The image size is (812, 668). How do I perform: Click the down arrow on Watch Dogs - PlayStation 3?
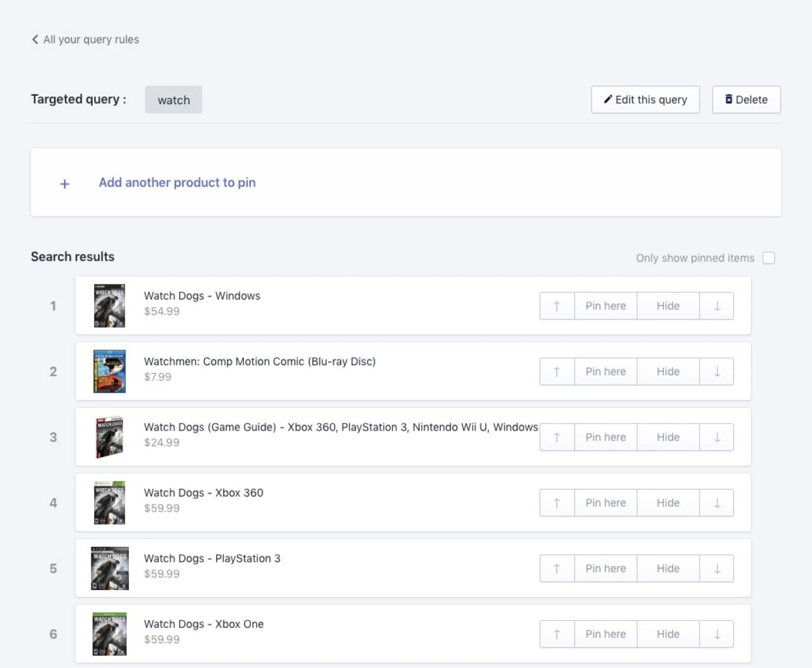pos(717,568)
